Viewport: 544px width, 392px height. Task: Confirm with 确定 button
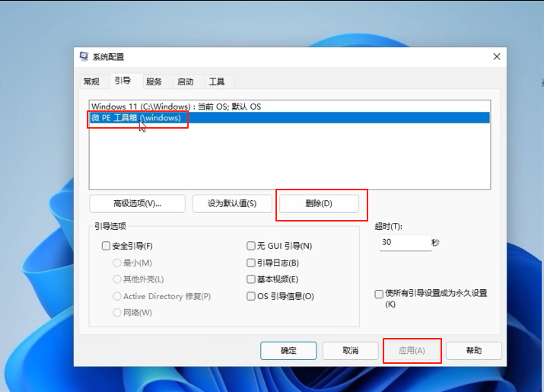pos(288,351)
